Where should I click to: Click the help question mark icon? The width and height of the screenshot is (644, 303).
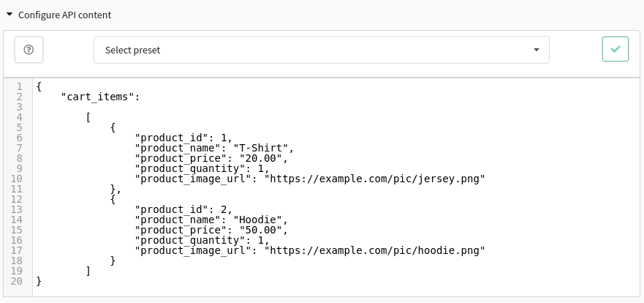tap(29, 50)
